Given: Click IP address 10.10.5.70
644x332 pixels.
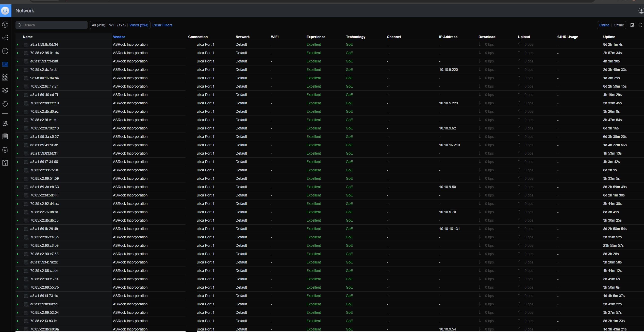Looking at the screenshot, I should 447,212.
